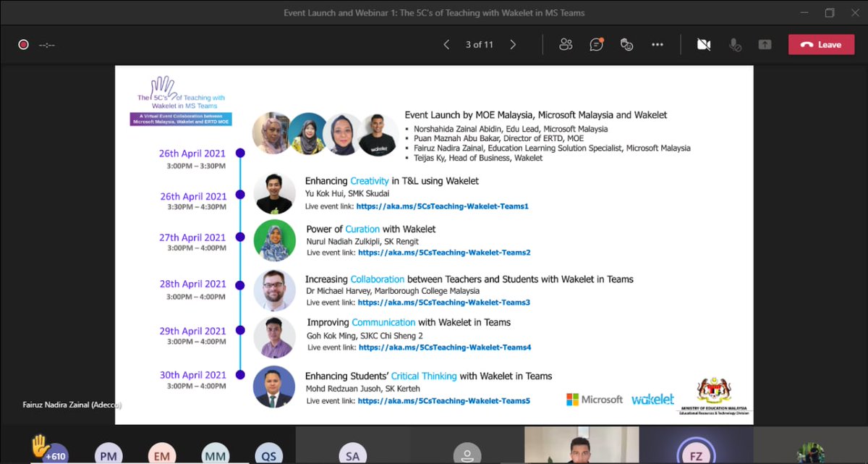
Task: Click the meeting title in the title bar
Action: click(434, 13)
